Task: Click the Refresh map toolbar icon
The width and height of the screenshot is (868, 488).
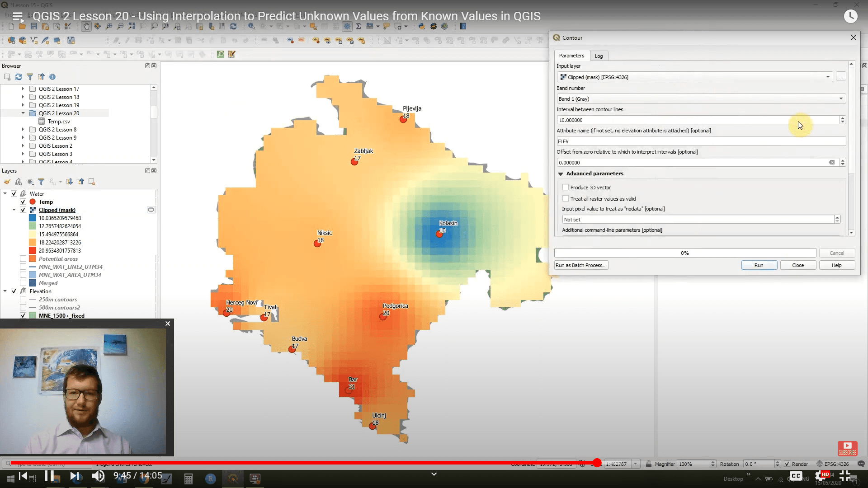Action: click(x=233, y=26)
